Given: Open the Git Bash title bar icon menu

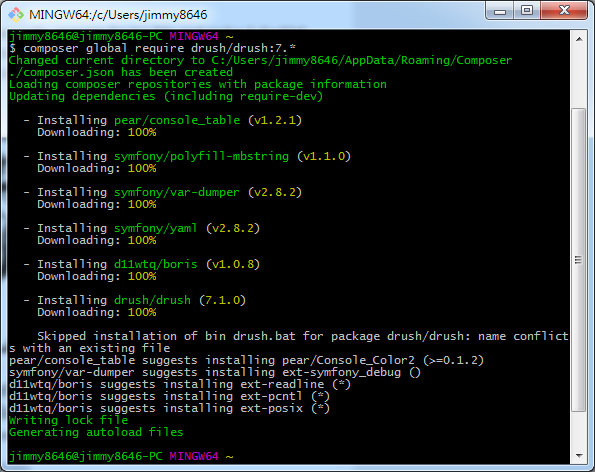Looking at the screenshot, I should (x=16, y=14).
